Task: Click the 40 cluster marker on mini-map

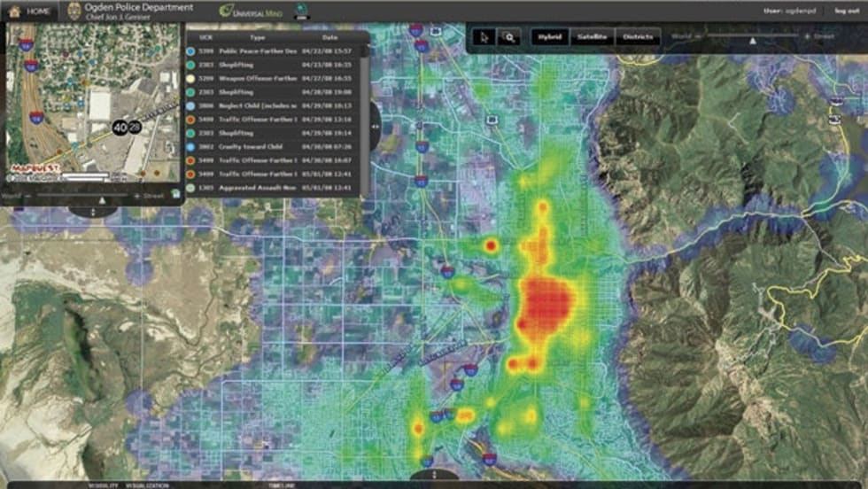Action: 120,128
